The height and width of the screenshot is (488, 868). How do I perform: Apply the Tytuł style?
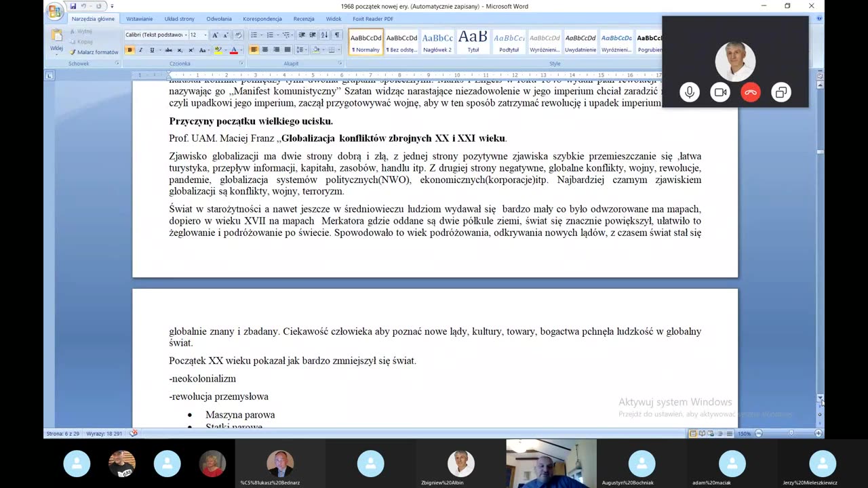(x=473, y=42)
